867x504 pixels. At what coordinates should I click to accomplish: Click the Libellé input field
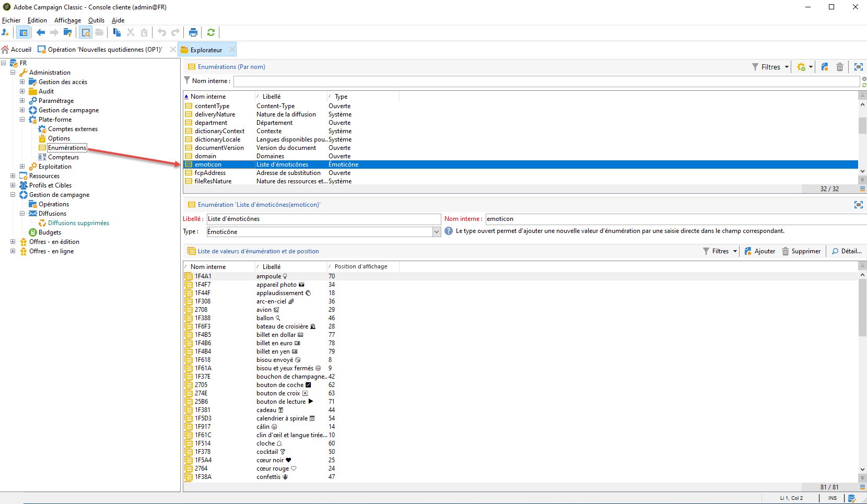324,219
